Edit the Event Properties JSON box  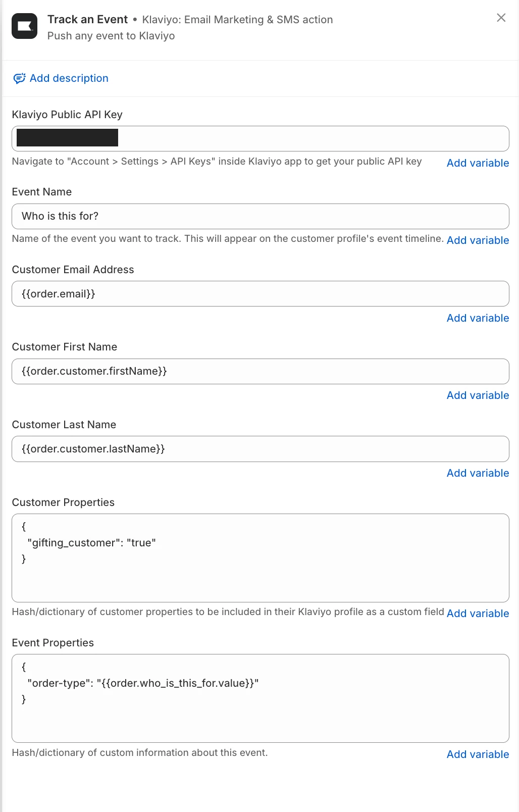pyautogui.click(x=261, y=698)
